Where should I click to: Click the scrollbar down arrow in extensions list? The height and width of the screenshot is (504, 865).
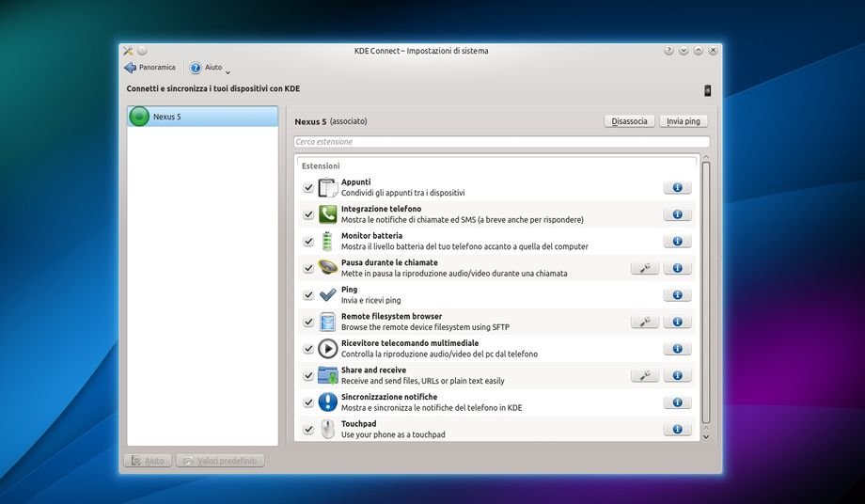tap(705, 436)
